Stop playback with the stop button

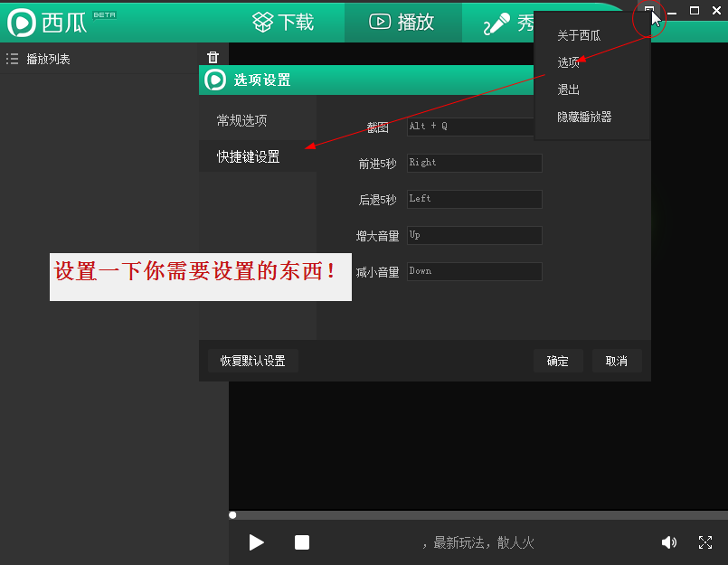click(302, 542)
